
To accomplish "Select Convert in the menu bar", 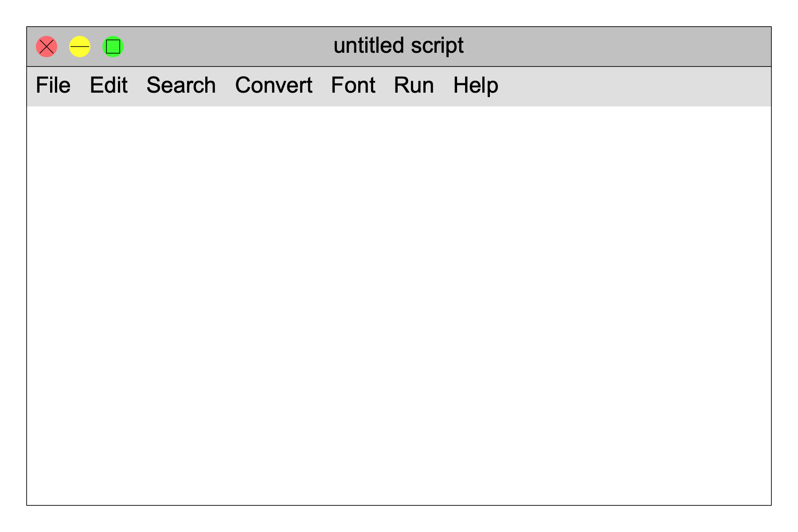I will pyautogui.click(x=274, y=85).
